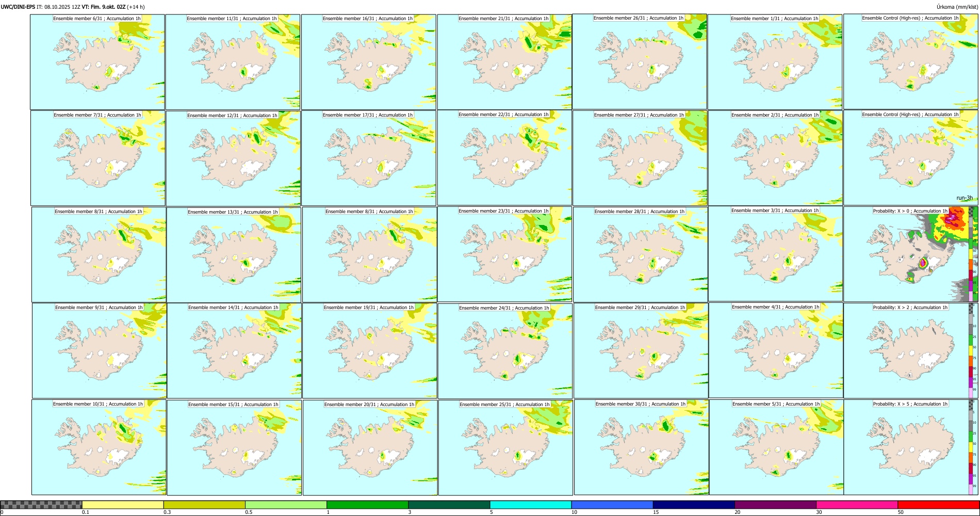Select the Ensemble member 11/31 map panel
The height and width of the screenshot is (516, 980).
pyautogui.click(x=233, y=62)
